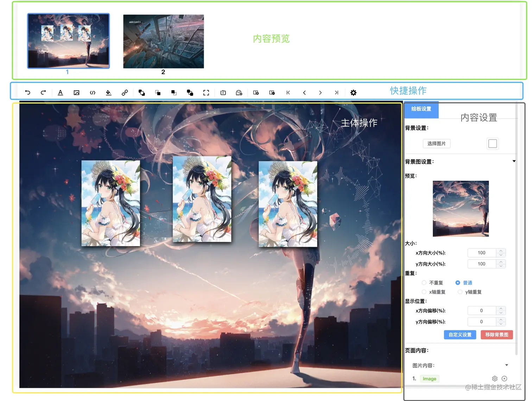Enable x轴重复 background repeat
This screenshot has width=532, height=401.
tap(424, 292)
